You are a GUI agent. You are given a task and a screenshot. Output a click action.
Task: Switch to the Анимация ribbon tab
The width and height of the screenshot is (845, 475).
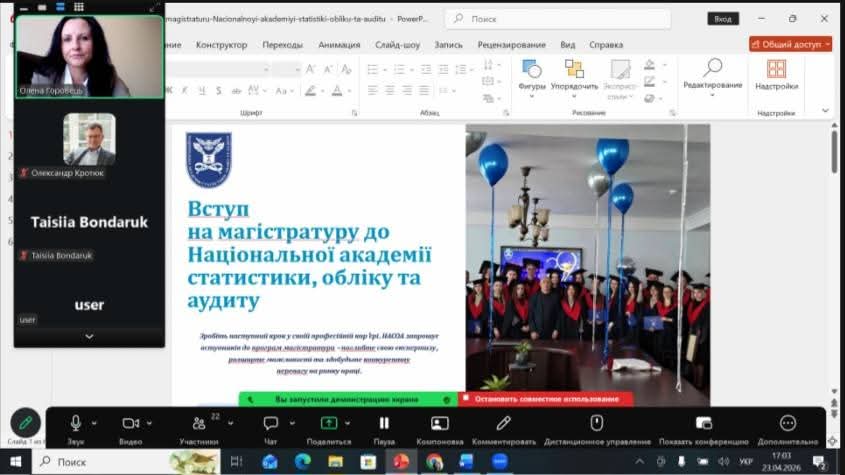[339, 45]
